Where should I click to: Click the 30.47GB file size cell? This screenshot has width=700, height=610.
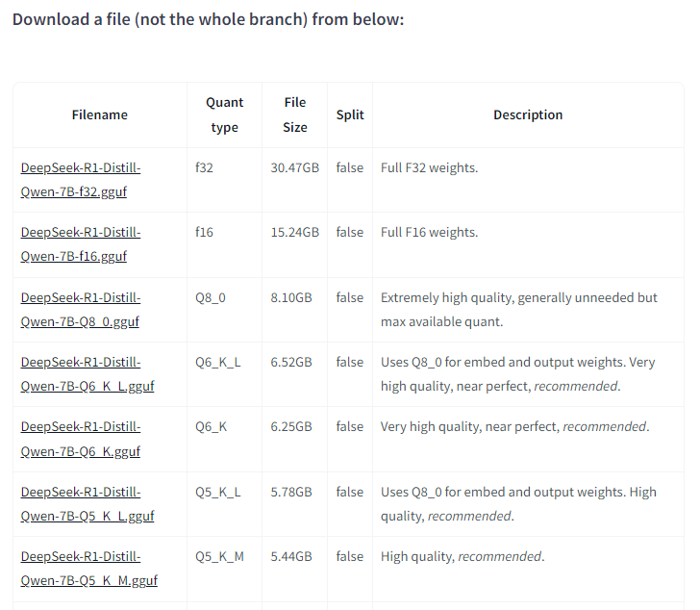point(295,167)
